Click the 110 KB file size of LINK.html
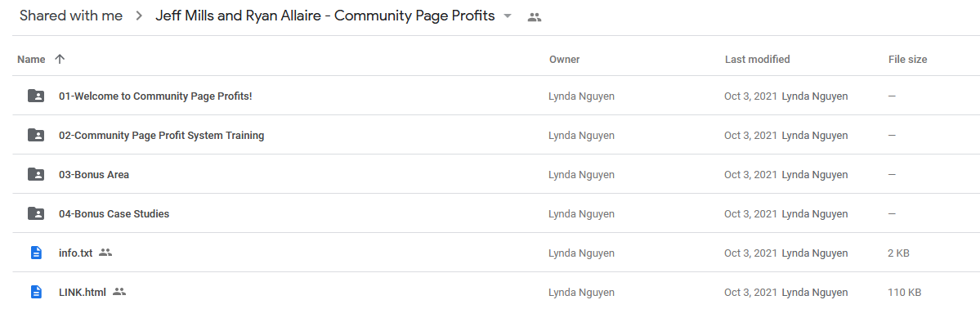 coord(904,292)
